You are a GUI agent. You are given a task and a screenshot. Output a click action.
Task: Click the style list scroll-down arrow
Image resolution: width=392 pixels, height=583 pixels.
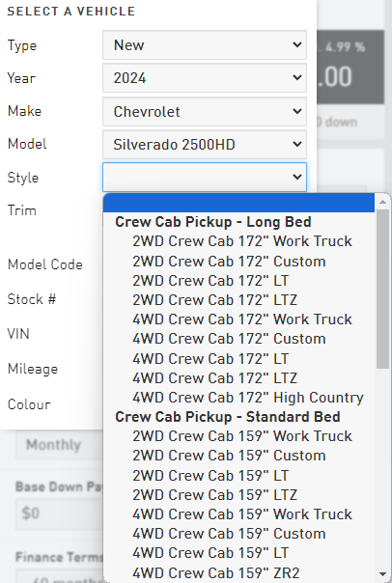point(382,575)
